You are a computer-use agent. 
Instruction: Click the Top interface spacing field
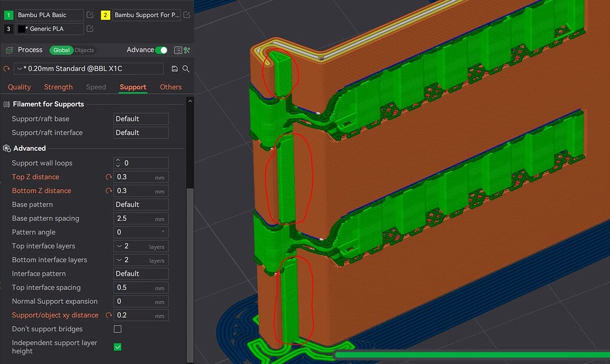141,287
